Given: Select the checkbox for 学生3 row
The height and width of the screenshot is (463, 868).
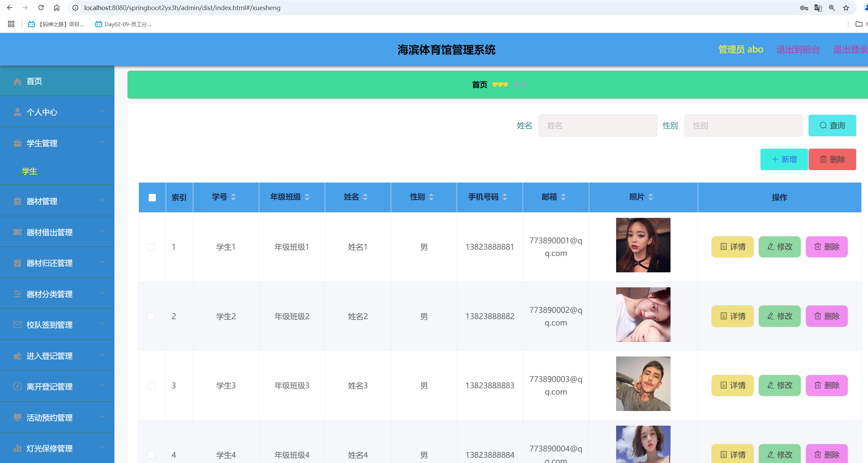Looking at the screenshot, I should 151,386.
